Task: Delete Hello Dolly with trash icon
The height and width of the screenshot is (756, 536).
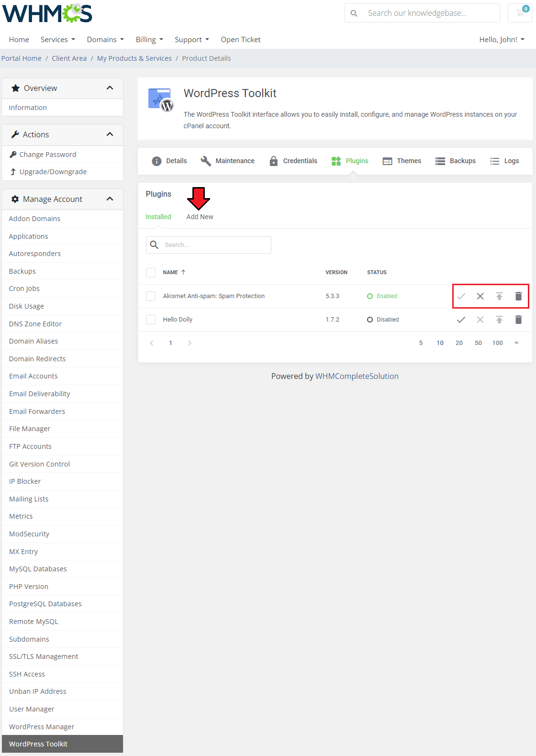Action: (x=518, y=320)
